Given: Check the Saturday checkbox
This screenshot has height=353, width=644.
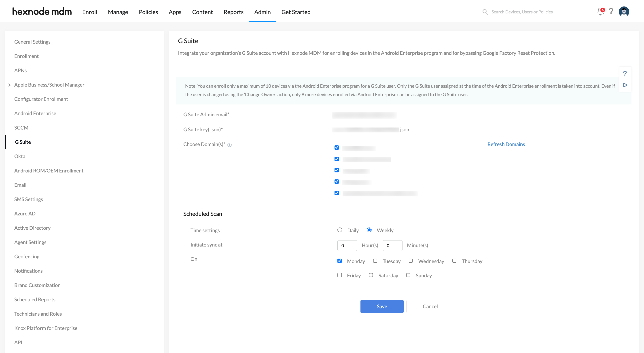Looking at the screenshot, I should pos(371,275).
